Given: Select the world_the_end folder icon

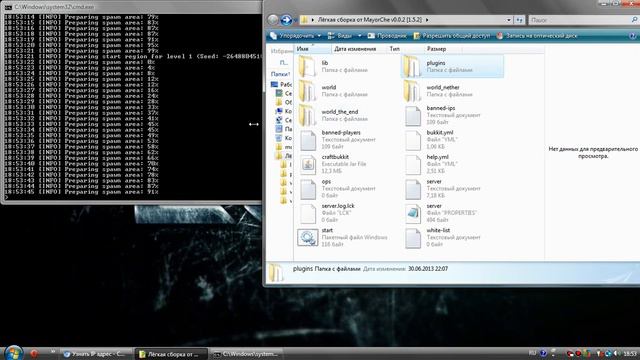Looking at the screenshot, I should [x=307, y=115].
